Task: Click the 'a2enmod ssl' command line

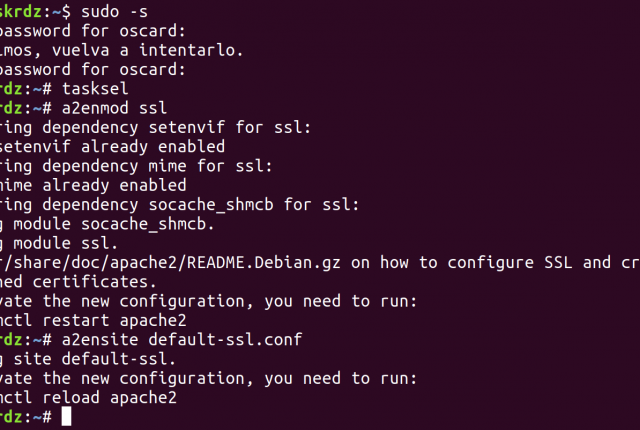Action: (114, 108)
